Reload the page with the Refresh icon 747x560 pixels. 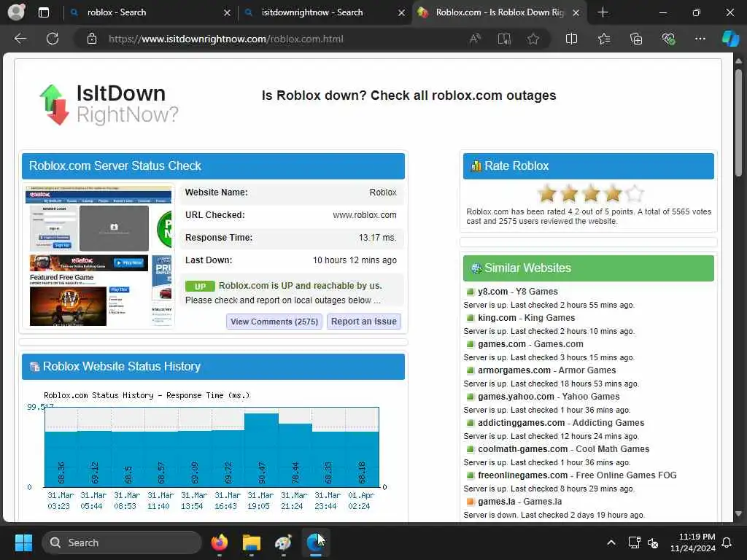pos(53,39)
